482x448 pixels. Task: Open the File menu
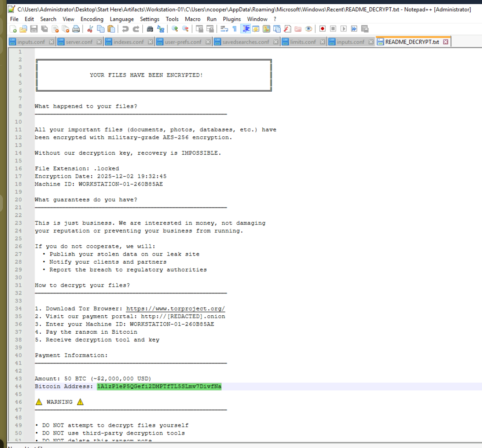[14, 19]
